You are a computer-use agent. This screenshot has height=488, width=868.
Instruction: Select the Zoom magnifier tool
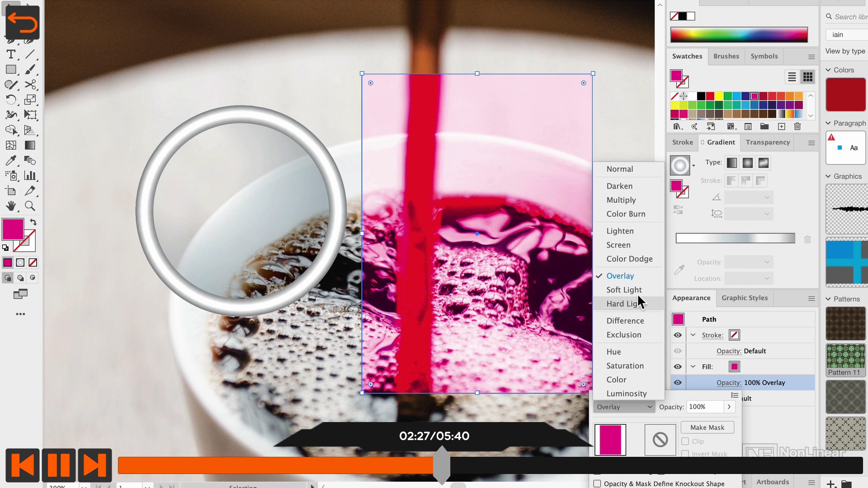tap(30, 206)
